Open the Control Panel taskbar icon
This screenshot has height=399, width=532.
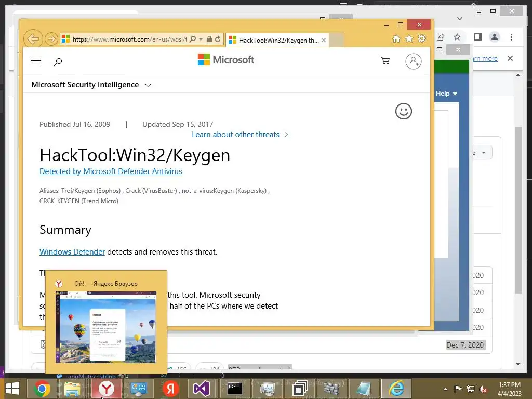pyautogui.click(x=138, y=389)
